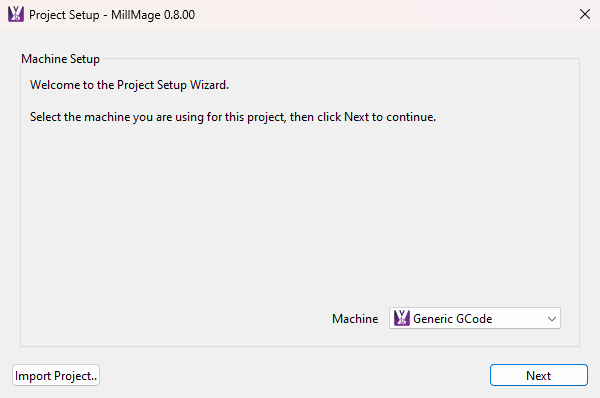The image size is (600, 398).
Task: Click the Welcome to the Project Setup Wizard text
Action: (129, 85)
